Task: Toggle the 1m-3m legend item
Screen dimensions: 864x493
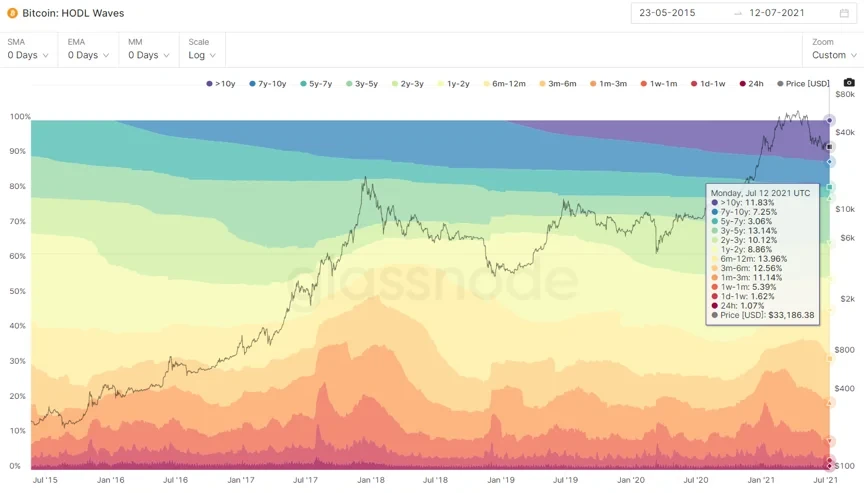Action: pyautogui.click(x=610, y=84)
